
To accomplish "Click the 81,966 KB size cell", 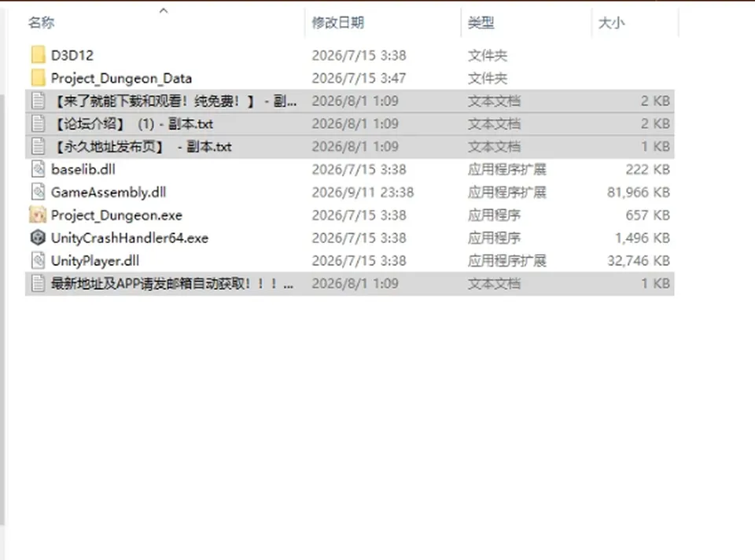I will coord(639,192).
